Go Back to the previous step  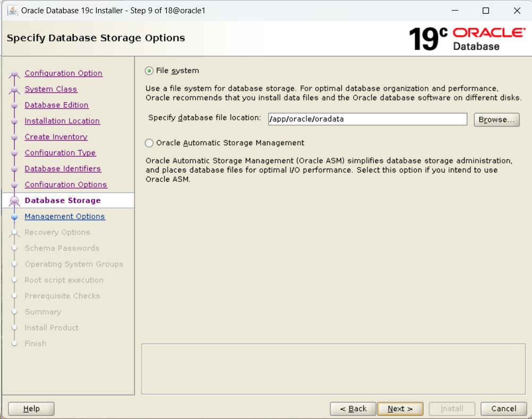tap(353, 408)
